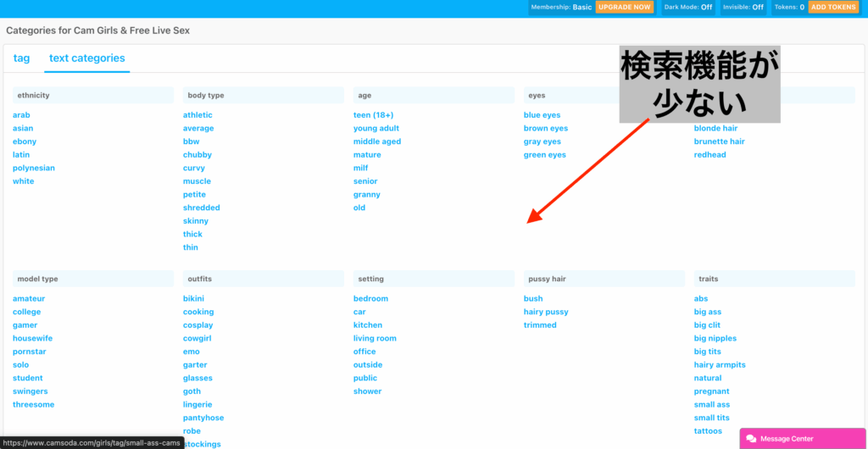This screenshot has width=868, height=449.
Task: Choose the blue eyes category link
Action: click(542, 115)
